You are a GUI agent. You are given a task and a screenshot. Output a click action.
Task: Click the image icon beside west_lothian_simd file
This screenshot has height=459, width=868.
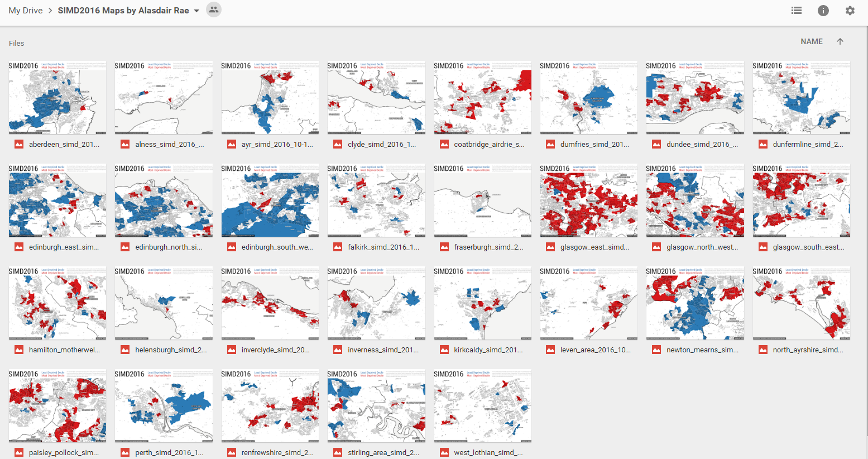444,452
